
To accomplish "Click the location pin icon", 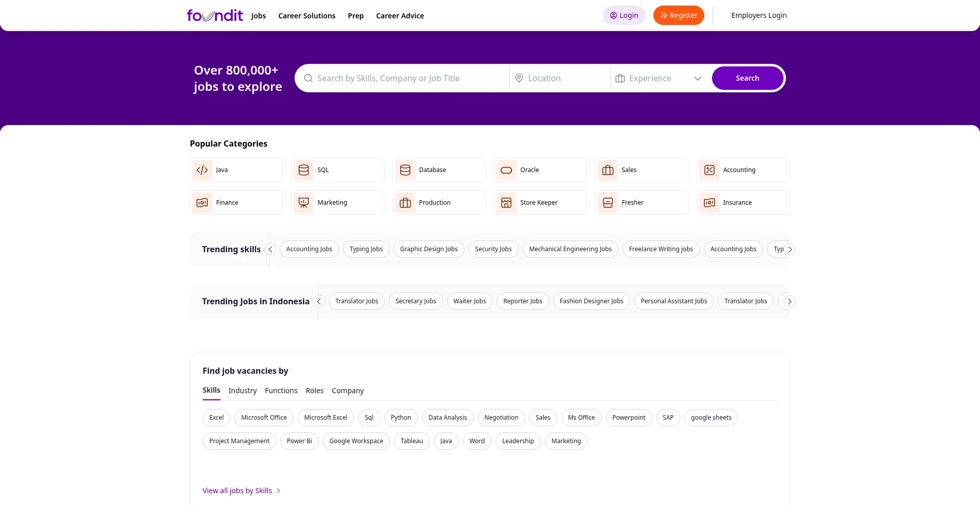I will pyautogui.click(x=519, y=78).
